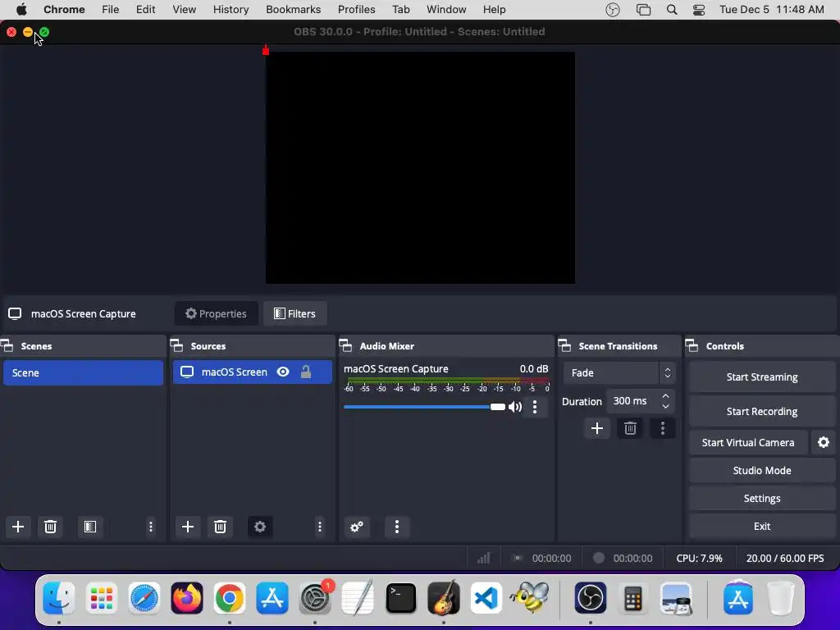The width and height of the screenshot is (840, 630).
Task: Open the Window menu
Action: tap(446, 10)
